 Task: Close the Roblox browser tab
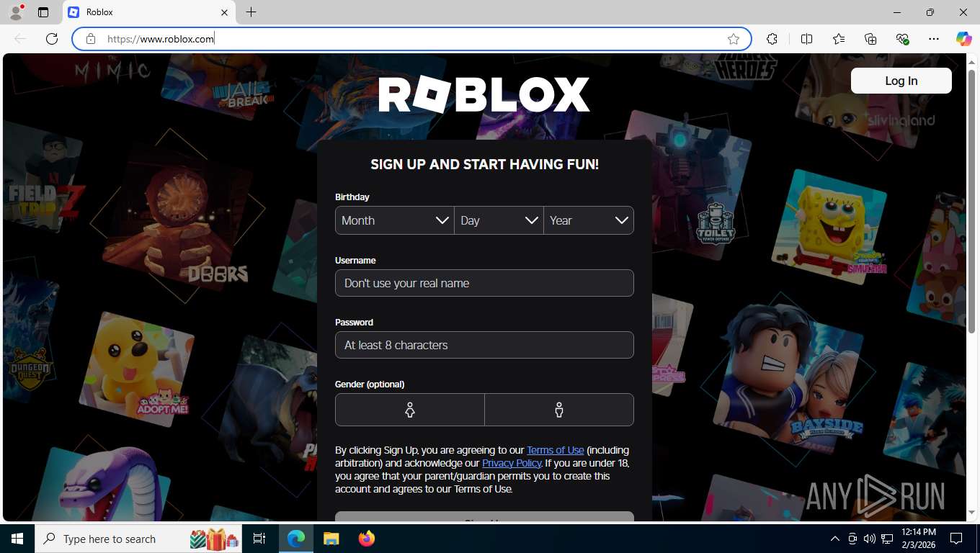click(x=224, y=12)
